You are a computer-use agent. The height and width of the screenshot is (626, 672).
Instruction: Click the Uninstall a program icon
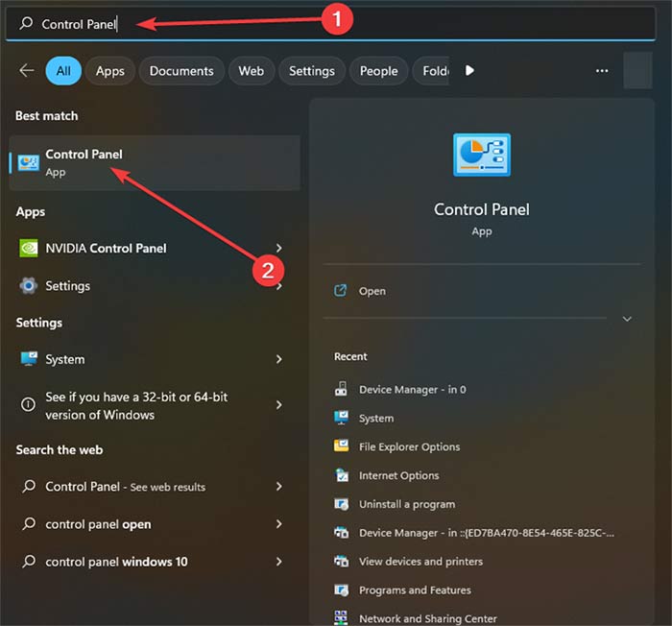(x=341, y=504)
